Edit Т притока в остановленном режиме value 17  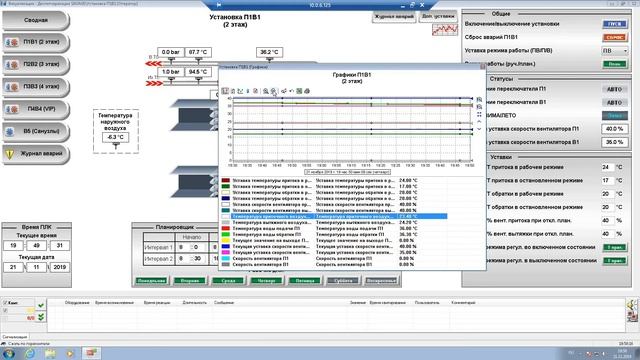pos(607,181)
